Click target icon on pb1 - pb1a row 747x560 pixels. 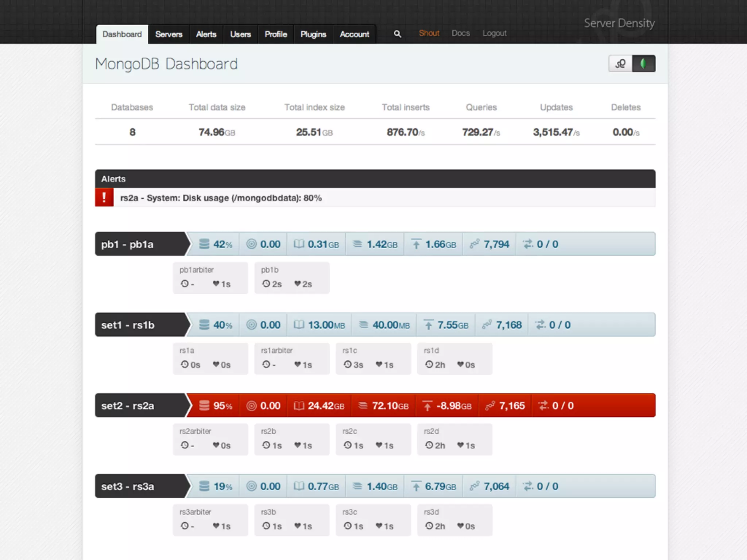(251, 244)
